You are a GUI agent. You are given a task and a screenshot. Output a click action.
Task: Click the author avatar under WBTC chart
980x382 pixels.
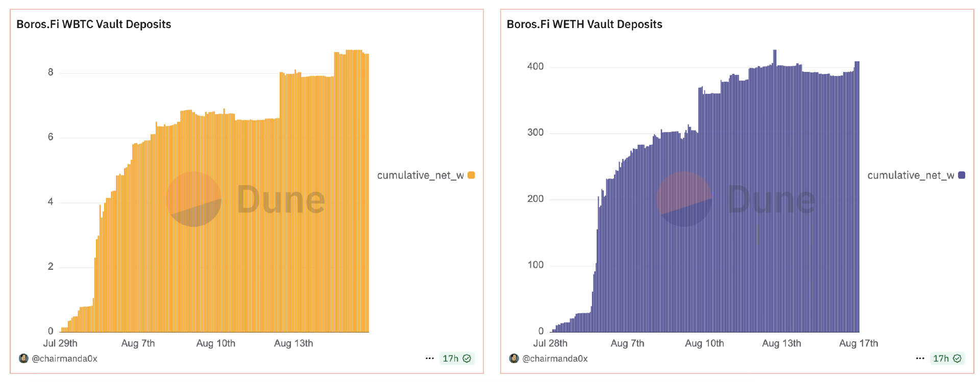tap(23, 358)
